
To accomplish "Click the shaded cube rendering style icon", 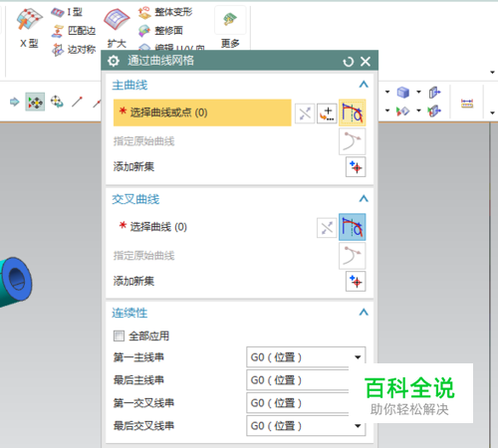I will pyautogui.click(x=403, y=93).
